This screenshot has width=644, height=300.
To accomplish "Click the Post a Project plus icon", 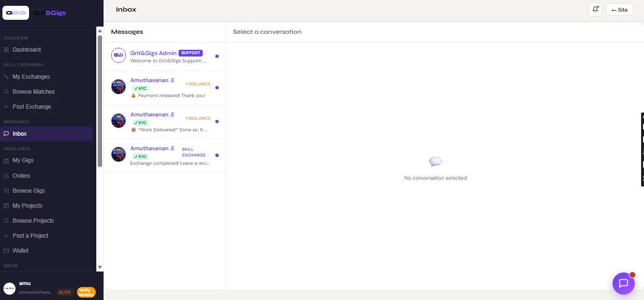I will point(6,236).
